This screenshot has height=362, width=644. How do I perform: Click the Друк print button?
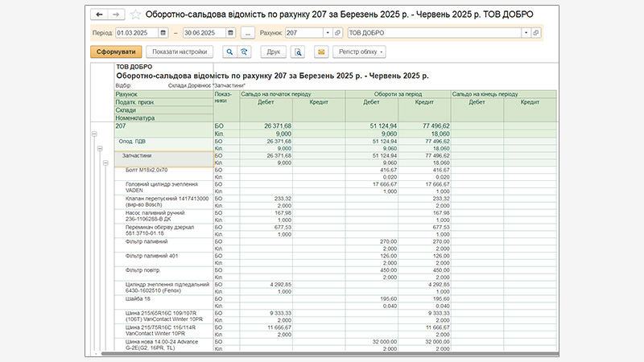pyautogui.click(x=274, y=51)
